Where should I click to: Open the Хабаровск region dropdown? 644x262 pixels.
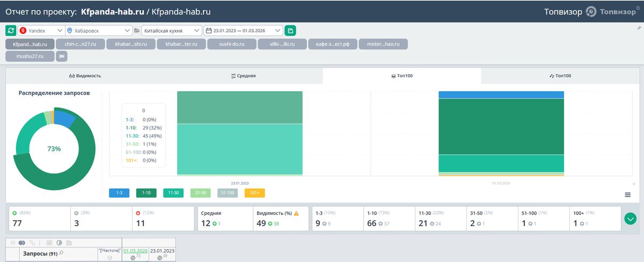click(98, 31)
